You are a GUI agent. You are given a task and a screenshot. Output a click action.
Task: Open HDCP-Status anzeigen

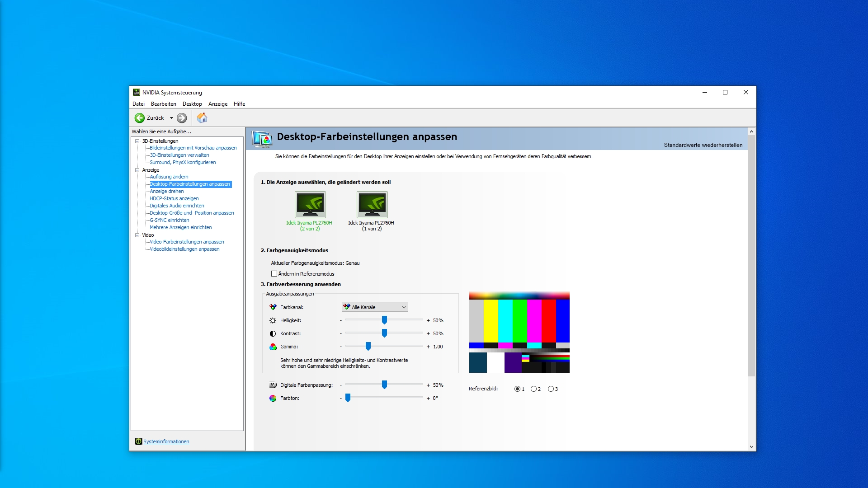[174, 198]
